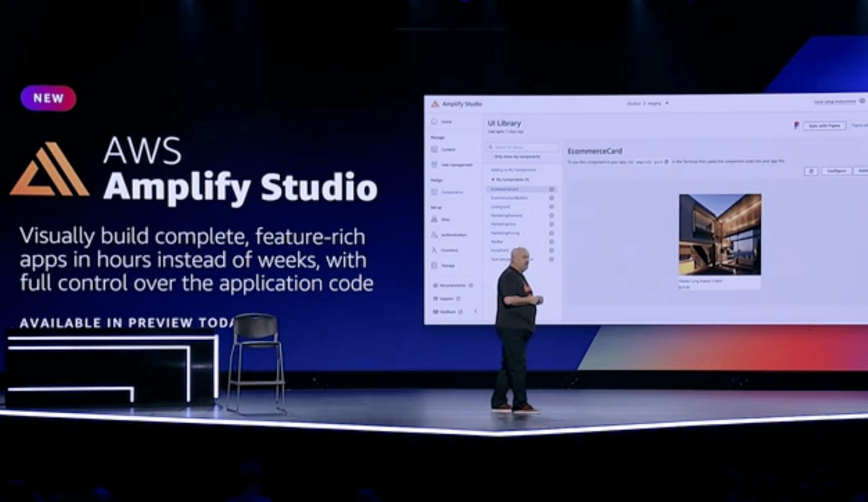Collapse the My Components group
Image resolution: width=868 pixels, height=502 pixels.
492,179
